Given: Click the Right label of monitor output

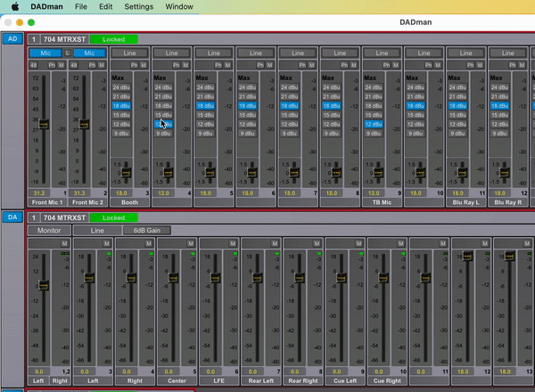Looking at the screenshot, I should click(x=60, y=380).
